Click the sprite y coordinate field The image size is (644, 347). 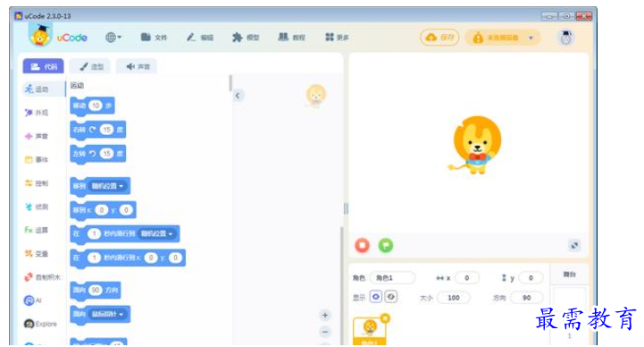click(x=531, y=278)
